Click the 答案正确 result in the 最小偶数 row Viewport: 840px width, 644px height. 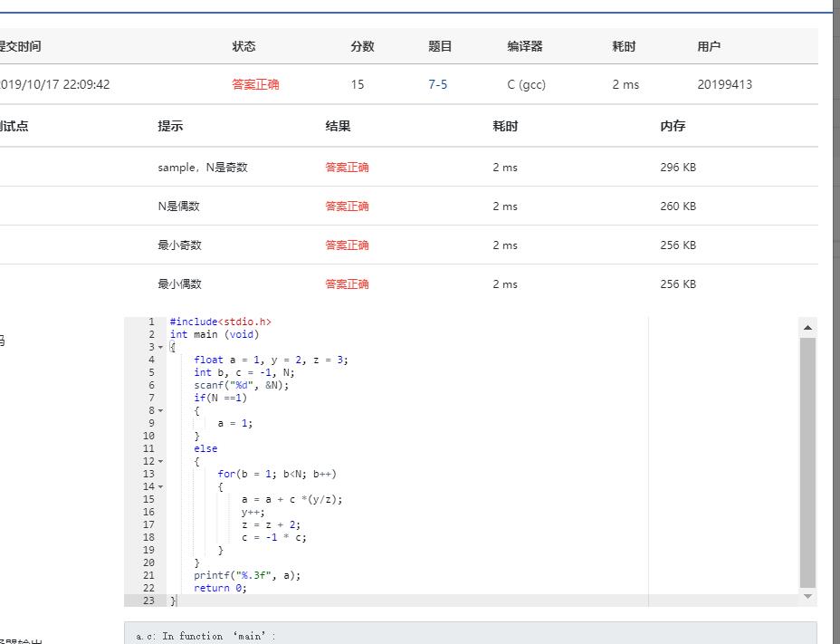(347, 284)
